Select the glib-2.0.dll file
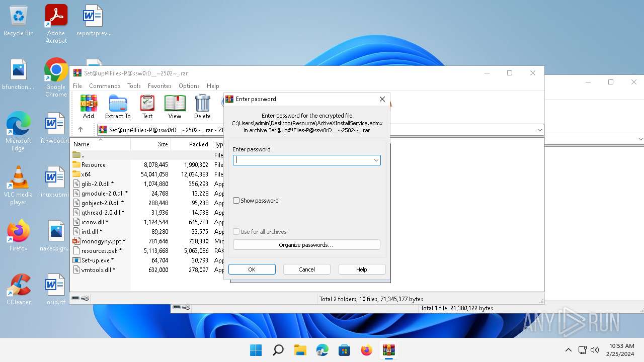The width and height of the screenshot is (644, 362). point(98,184)
